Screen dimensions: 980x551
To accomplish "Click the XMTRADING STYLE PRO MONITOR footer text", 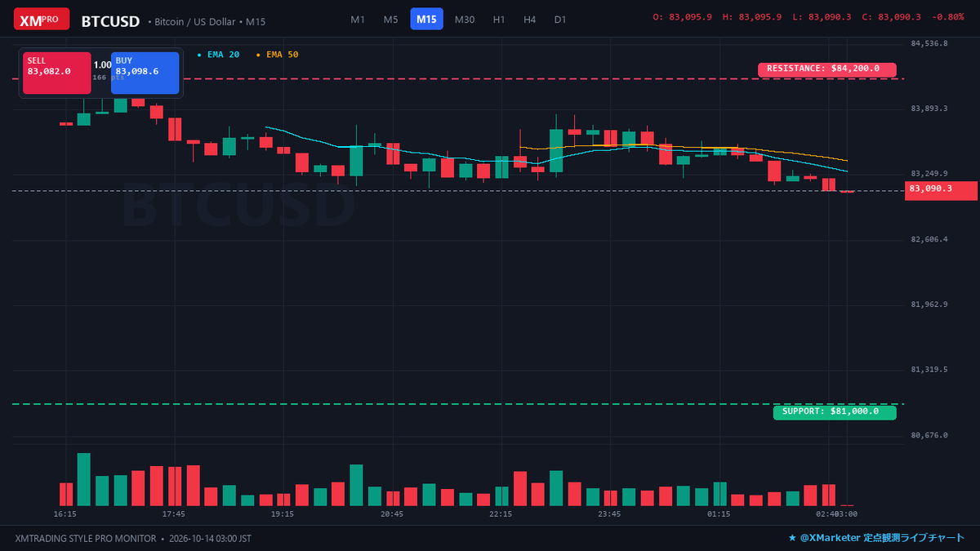I will point(85,539).
